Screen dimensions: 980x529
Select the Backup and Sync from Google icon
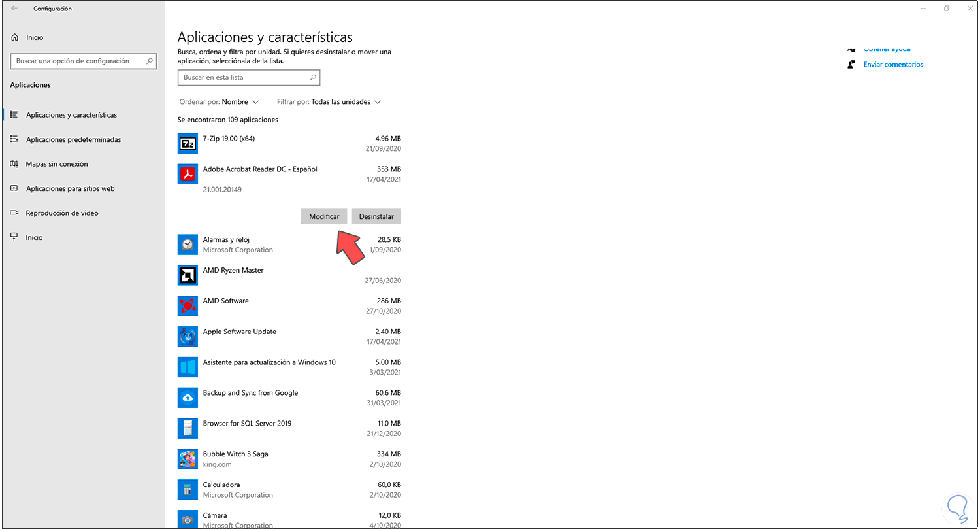(188, 398)
